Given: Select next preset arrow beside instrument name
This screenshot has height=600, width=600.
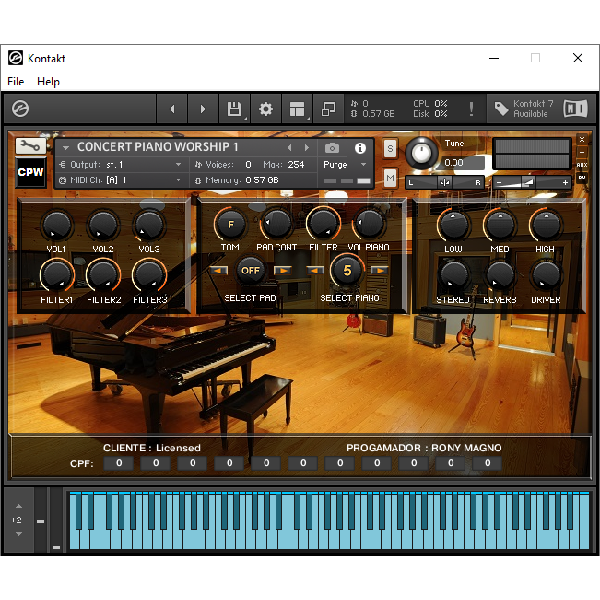Looking at the screenshot, I should [307, 148].
